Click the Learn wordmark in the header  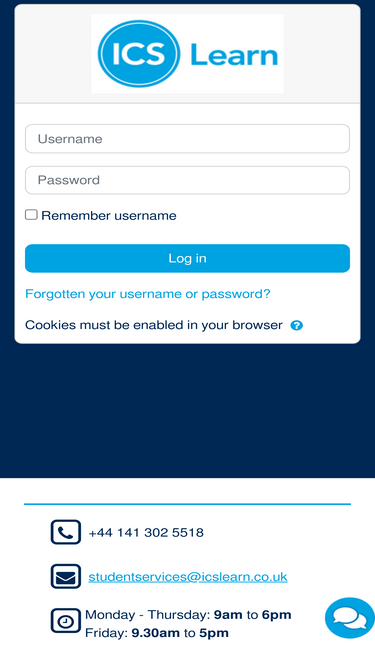click(x=234, y=54)
